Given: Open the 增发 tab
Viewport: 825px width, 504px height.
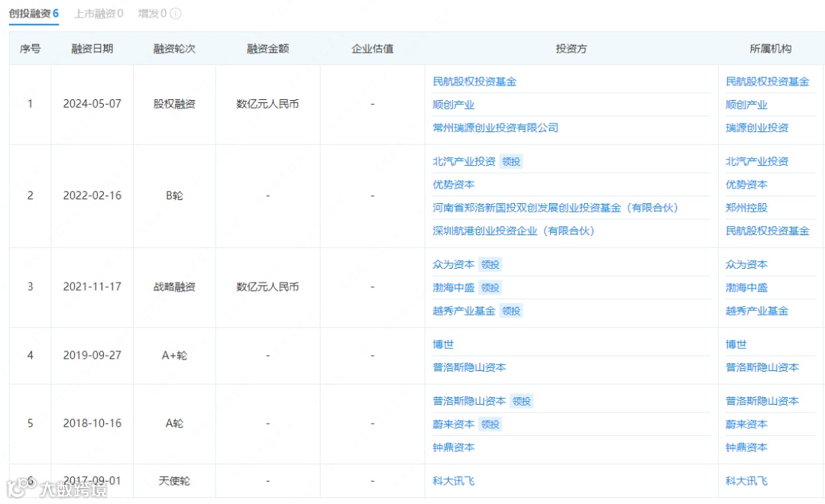Looking at the screenshot, I should [152, 14].
